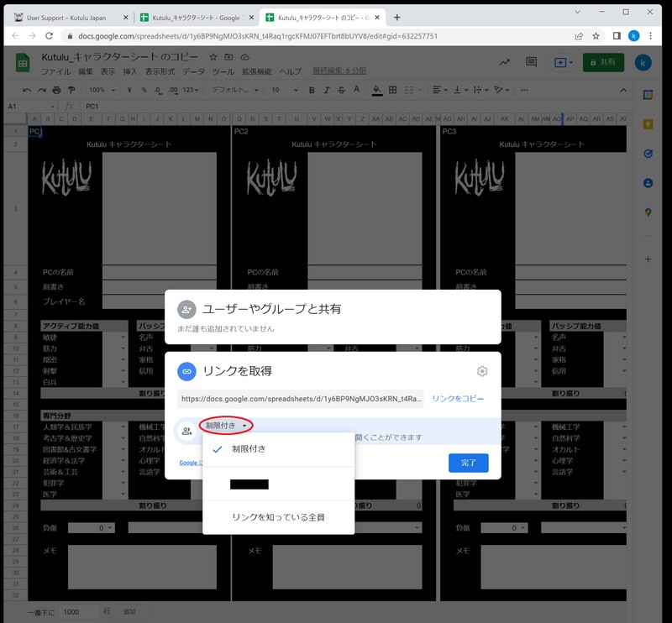Click the plus add-ons side panel icon

(648, 259)
